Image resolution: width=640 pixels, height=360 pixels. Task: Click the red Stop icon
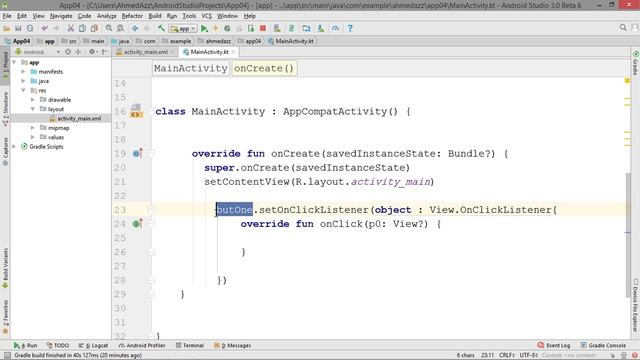coord(263,29)
